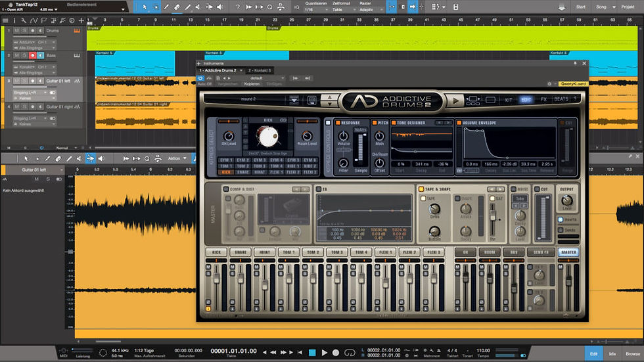This screenshot has width=644, height=362.
Task: Open the default preset dropdown
Action: coord(261,78)
